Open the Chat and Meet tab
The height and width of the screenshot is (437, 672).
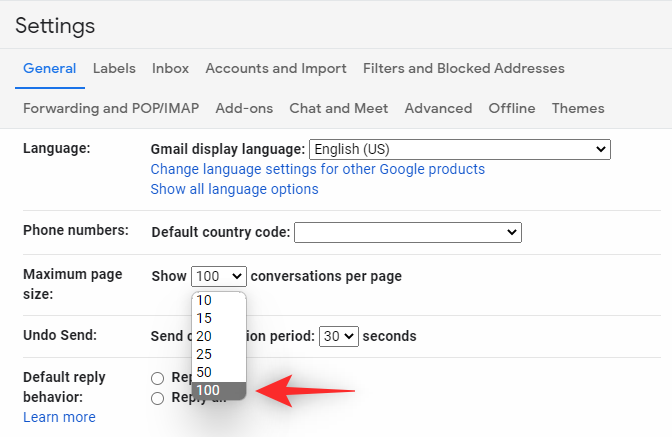[338, 108]
